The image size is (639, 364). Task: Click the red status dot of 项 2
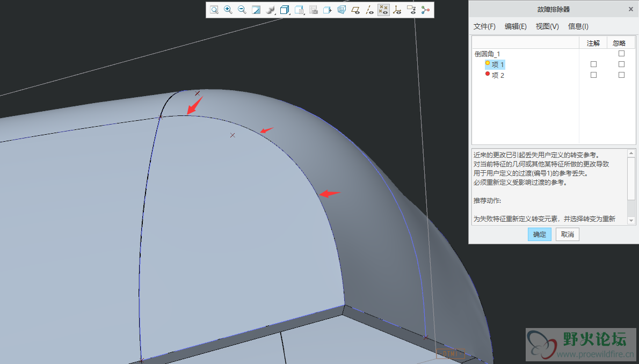[x=488, y=74]
